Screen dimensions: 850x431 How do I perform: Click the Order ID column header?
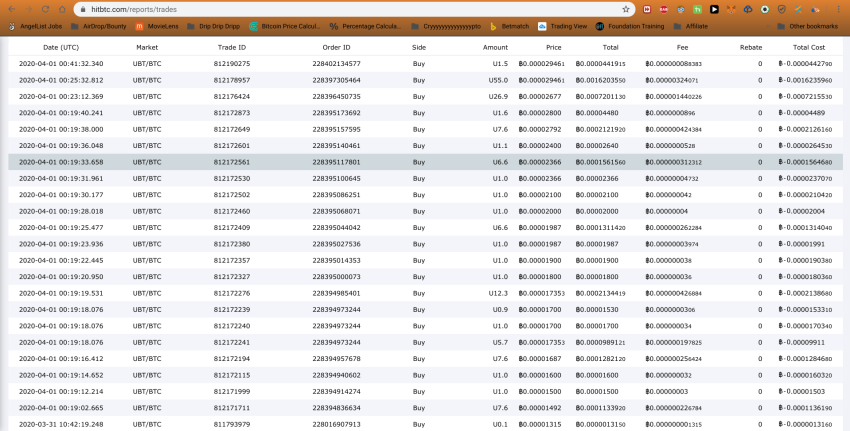pos(336,47)
